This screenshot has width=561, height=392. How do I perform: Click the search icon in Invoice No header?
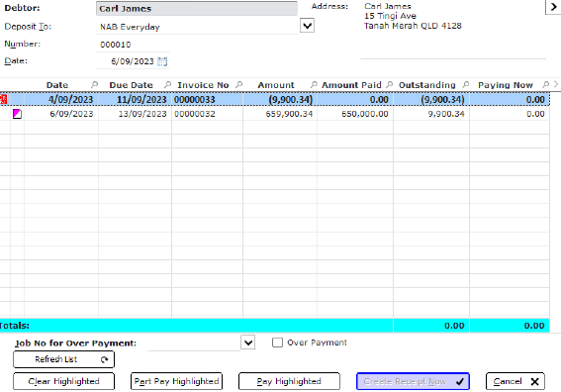click(x=238, y=85)
